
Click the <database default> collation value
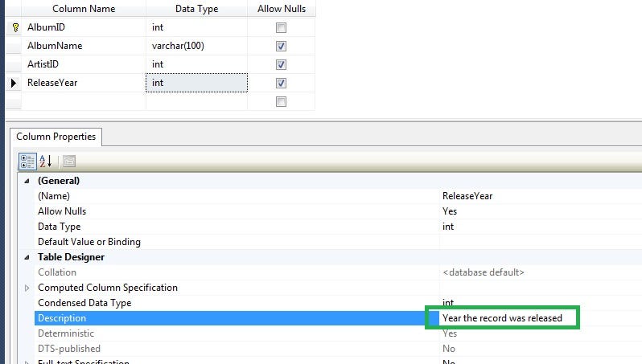484,272
